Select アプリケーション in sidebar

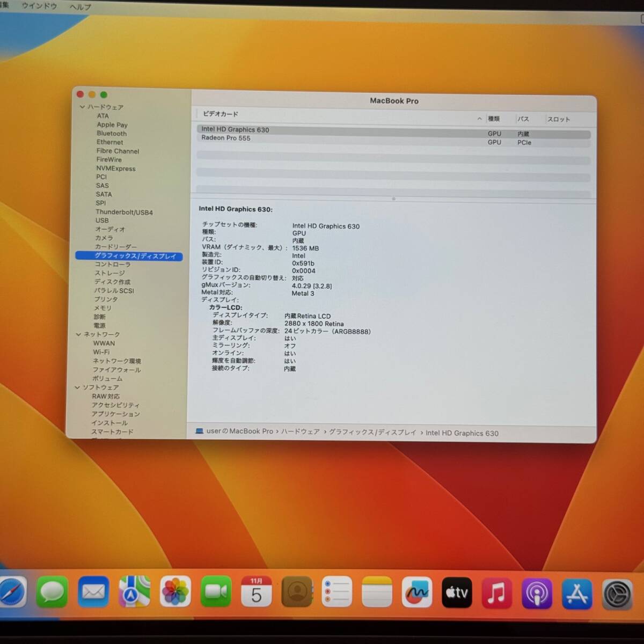(x=115, y=414)
